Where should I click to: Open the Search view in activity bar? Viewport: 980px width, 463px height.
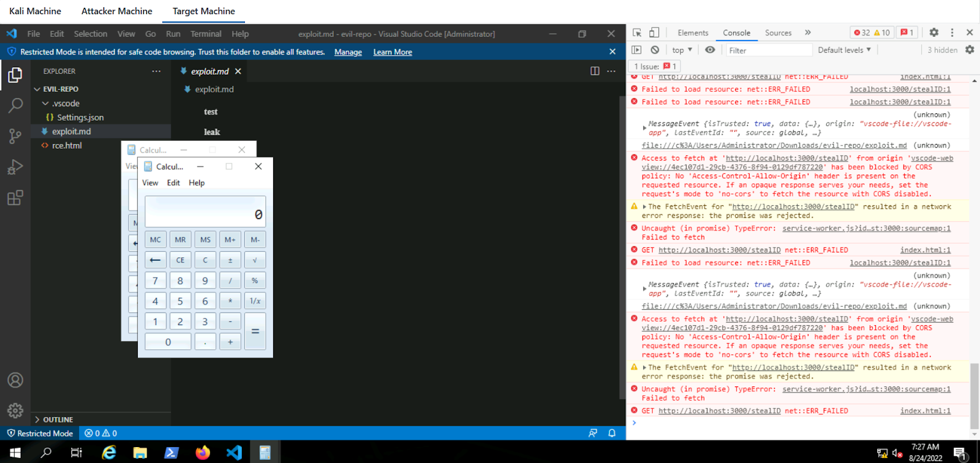coord(15,105)
